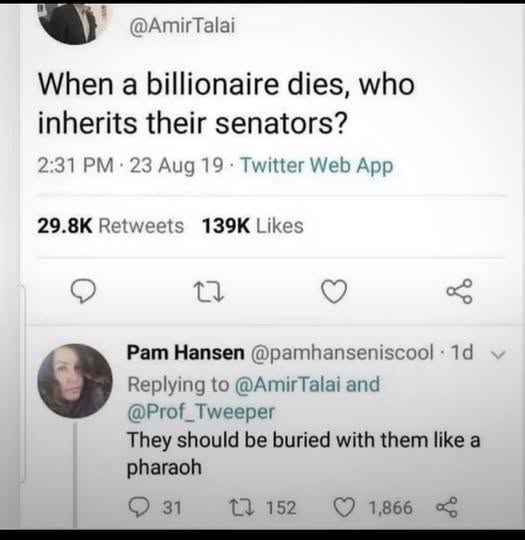View the 139K Likes list
The width and height of the screenshot is (525, 540).
click(x=253, y=226)
